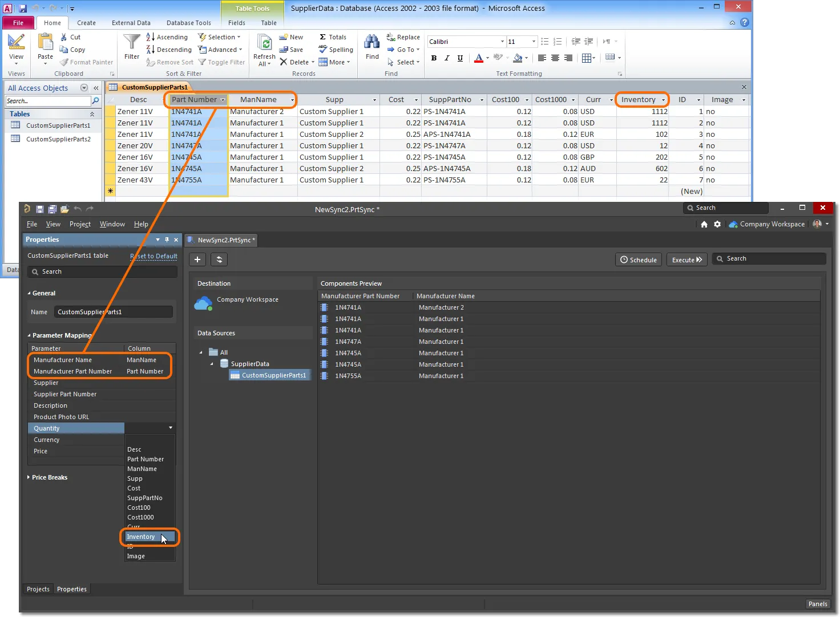This screenshot has height=617, width=840.
Task: Click Company Workspace button in header
Action: [x=767, y=224]
